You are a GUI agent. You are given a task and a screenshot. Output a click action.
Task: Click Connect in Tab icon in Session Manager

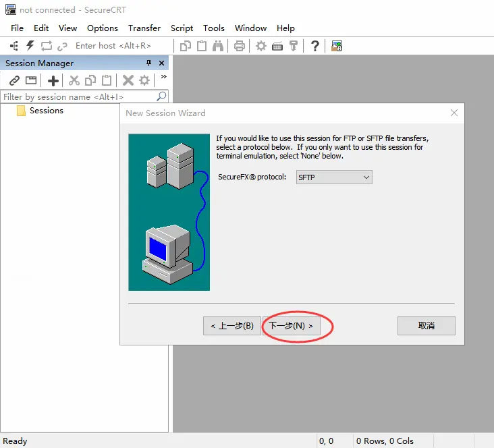pyautogui.click(x=31, y=80)
